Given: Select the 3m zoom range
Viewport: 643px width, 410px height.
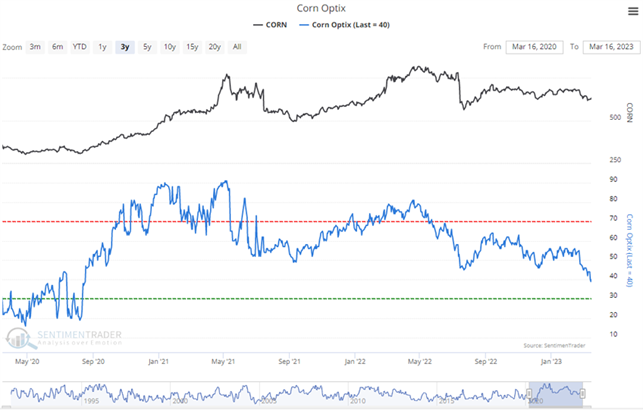Looking at the screenshot, I should click(x=35, y=47).
